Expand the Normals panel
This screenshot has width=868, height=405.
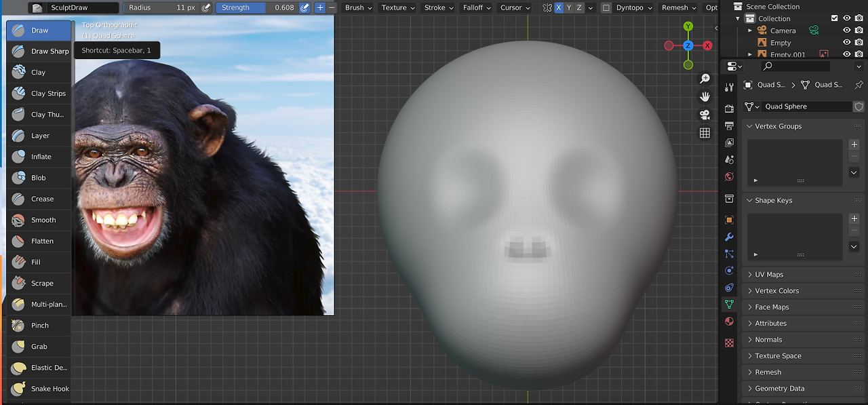[804, 340]
